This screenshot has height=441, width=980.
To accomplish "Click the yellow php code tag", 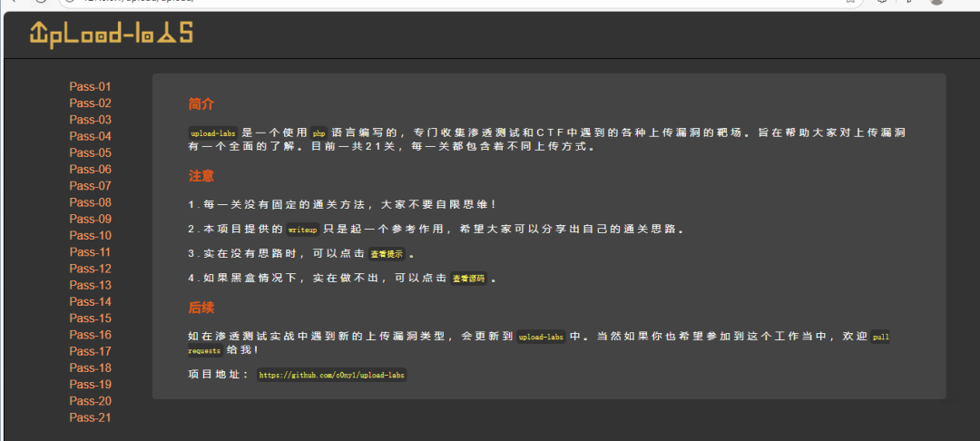I will (318, 132).
